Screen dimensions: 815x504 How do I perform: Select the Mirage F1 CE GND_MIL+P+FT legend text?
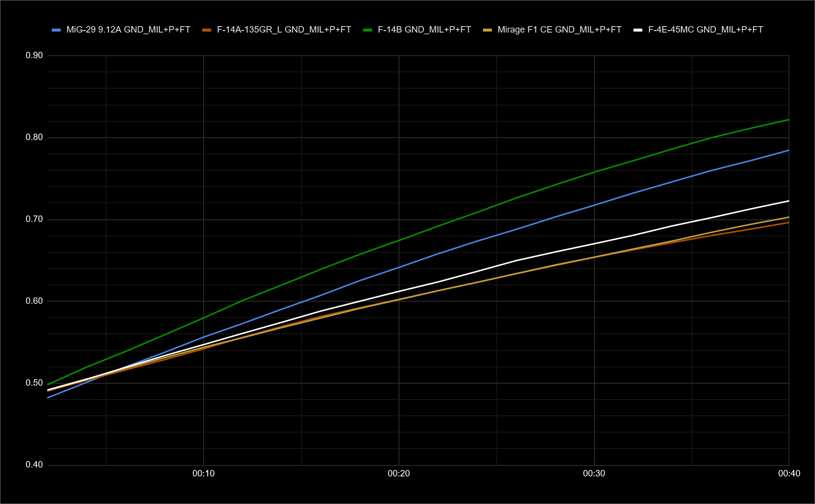(x=559, y=30)
